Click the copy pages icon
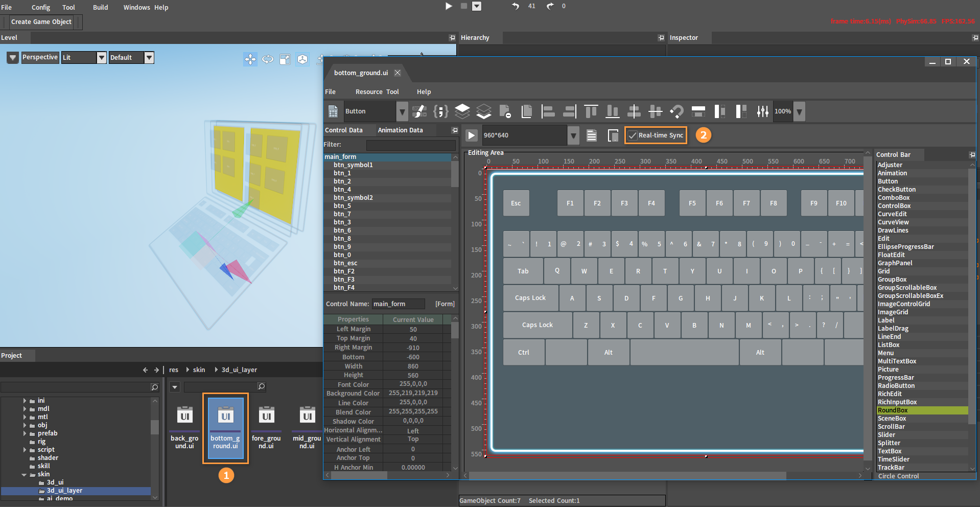The image size is (980, 507). [527, 111]
